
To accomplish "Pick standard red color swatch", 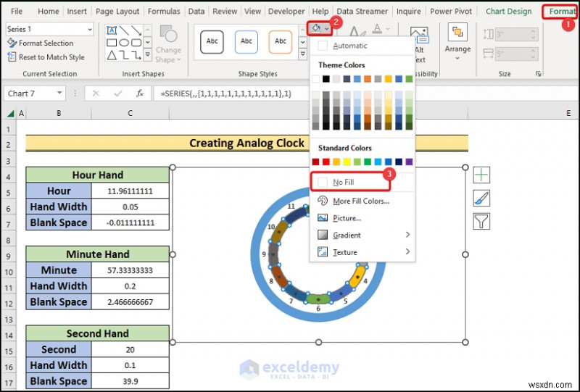I will pyautogui.click(x=326, y=162).
